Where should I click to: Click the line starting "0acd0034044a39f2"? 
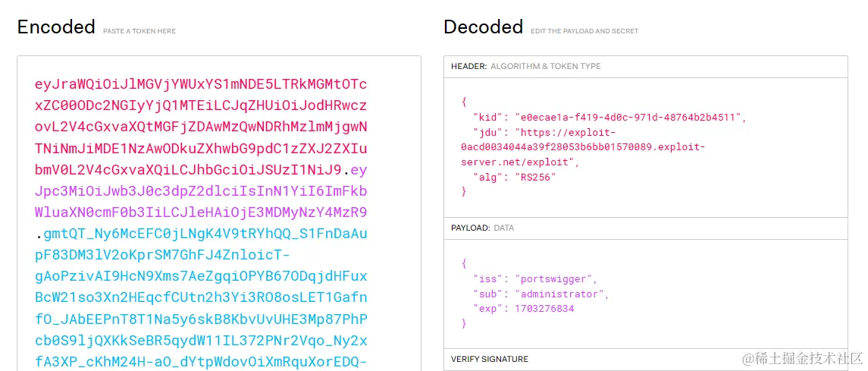click(583, 147)
